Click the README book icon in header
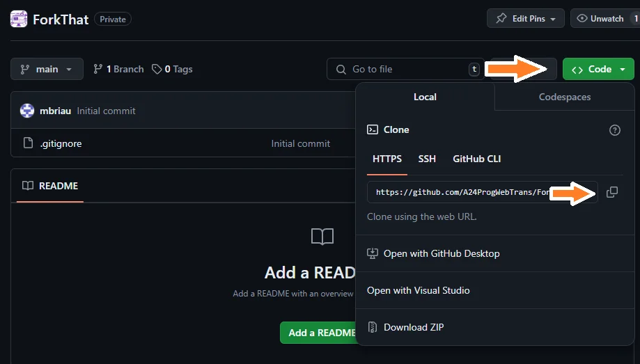Screen dimensions: 640x364 pos(28,186)
